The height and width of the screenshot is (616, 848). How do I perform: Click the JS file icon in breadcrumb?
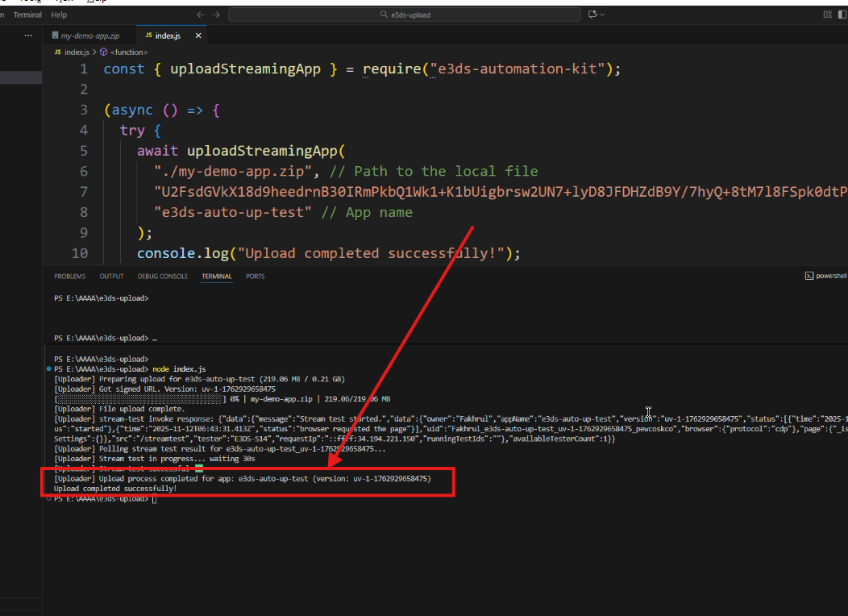(x=57, y=52)
